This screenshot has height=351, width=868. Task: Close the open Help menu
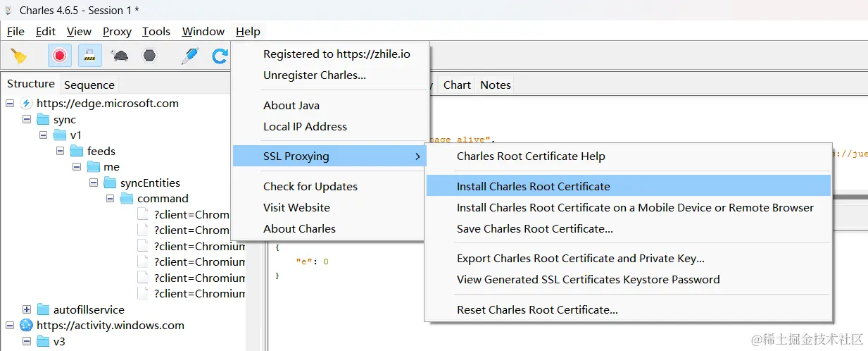(248, 31)
